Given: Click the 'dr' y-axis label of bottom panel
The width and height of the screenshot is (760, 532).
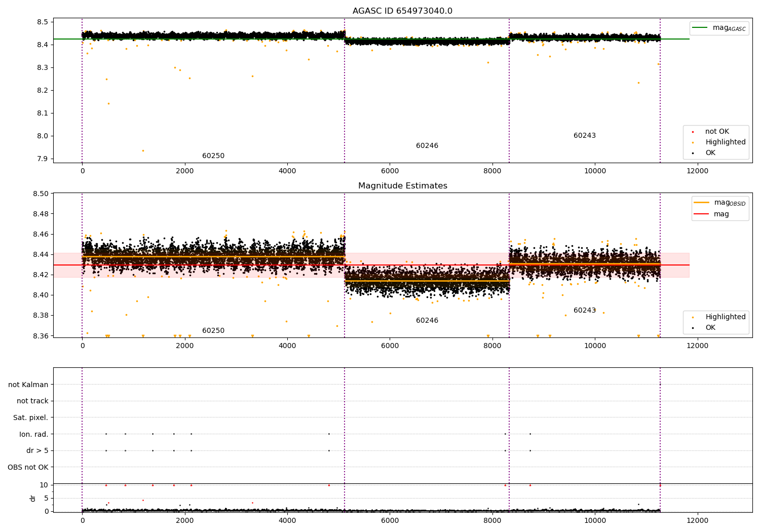Looking at the screenshot, I should (x=33, y=498).
